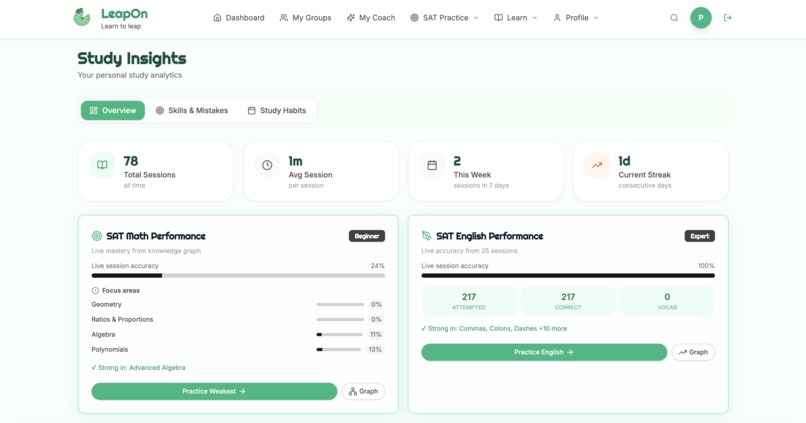806x423 pixels.
Task: Click 'Live accuracy from 25 sessions' text
Action: coord(469,251)
